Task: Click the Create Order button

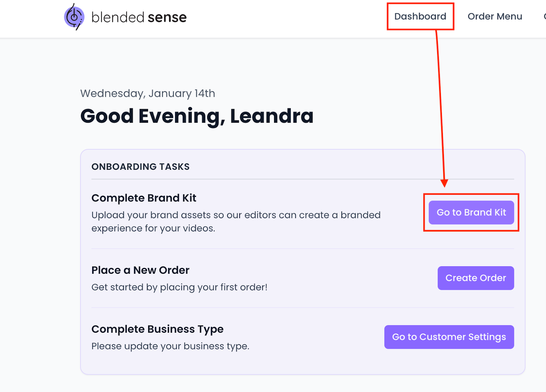Action: (x=475, y=278)
